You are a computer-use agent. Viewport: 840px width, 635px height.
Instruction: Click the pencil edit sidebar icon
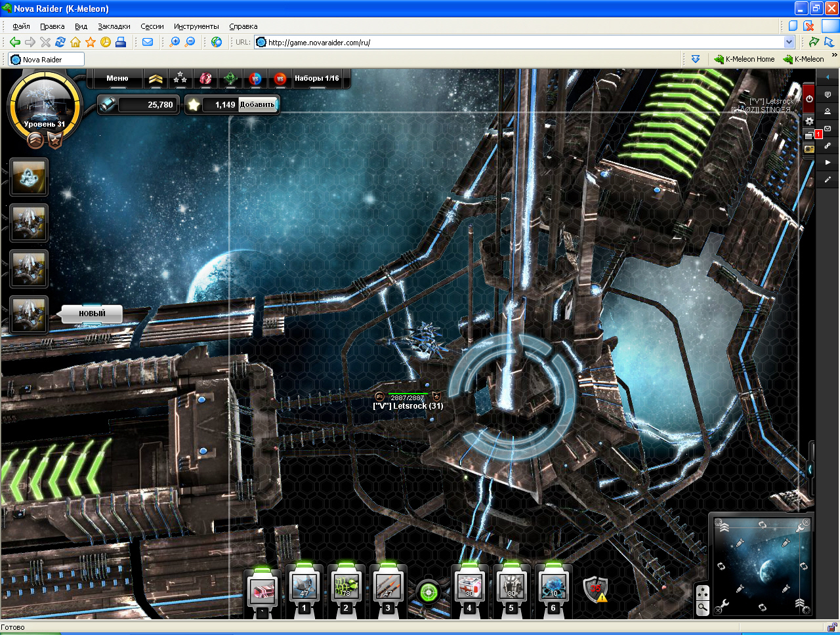pos(828,179)
